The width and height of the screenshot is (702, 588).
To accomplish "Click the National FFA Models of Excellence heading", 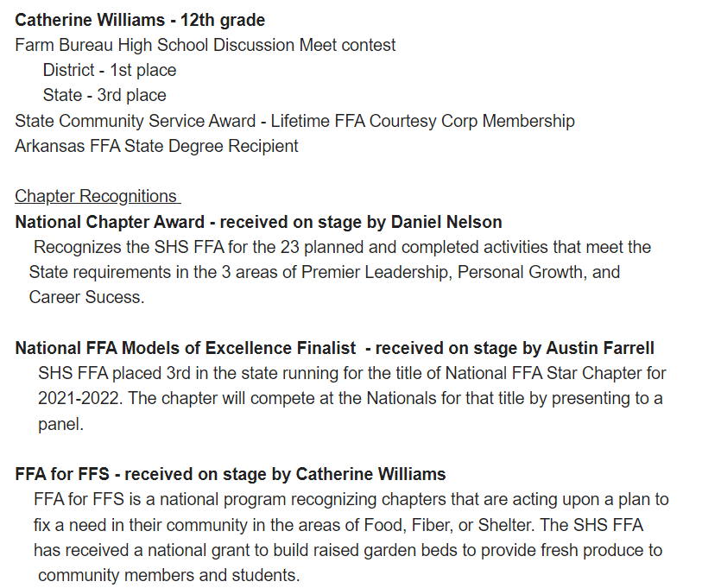I will click(334, 349).
